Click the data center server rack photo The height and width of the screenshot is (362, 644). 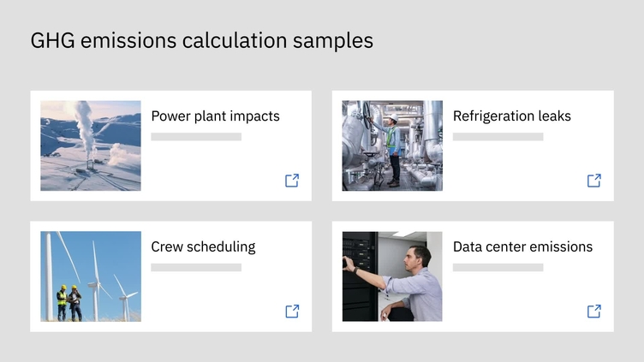pos(392,276)
